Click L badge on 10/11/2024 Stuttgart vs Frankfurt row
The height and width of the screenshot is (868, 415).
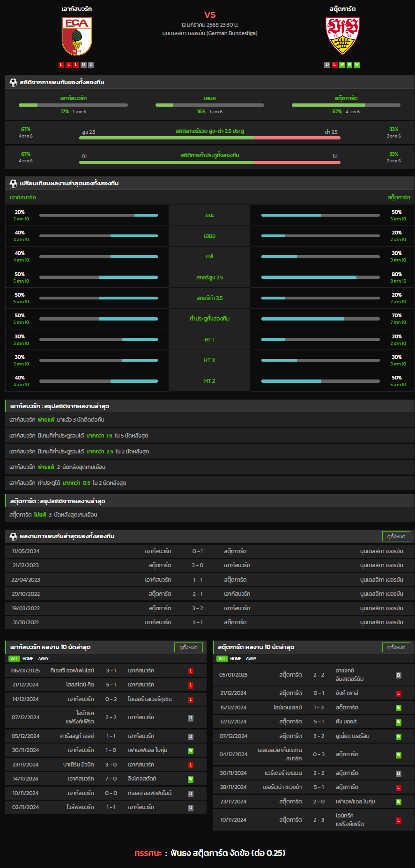point(399,820)
